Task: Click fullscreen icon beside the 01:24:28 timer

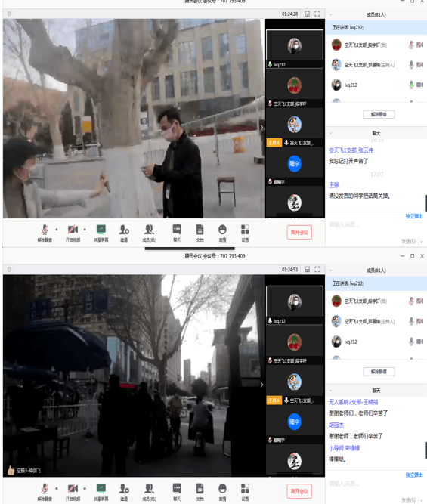Action: [317, 14]
